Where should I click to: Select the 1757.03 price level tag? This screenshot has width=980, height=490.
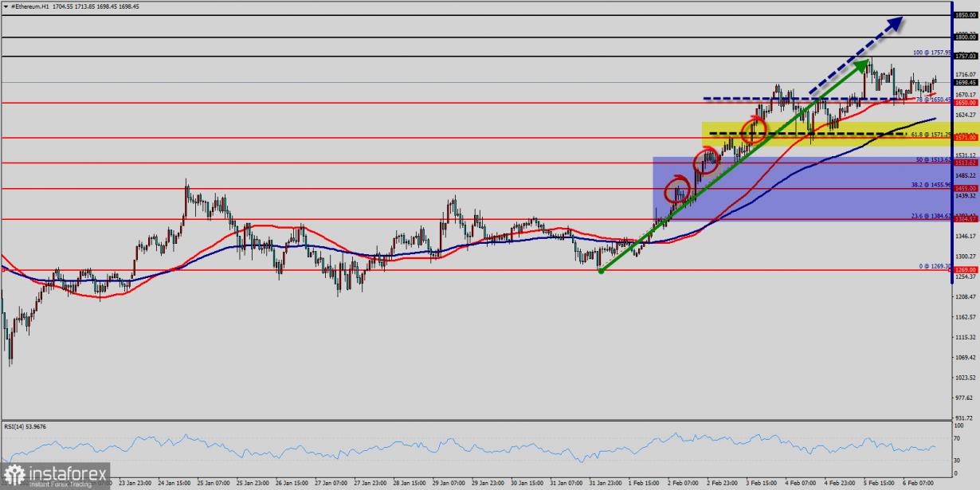(966, 57)
